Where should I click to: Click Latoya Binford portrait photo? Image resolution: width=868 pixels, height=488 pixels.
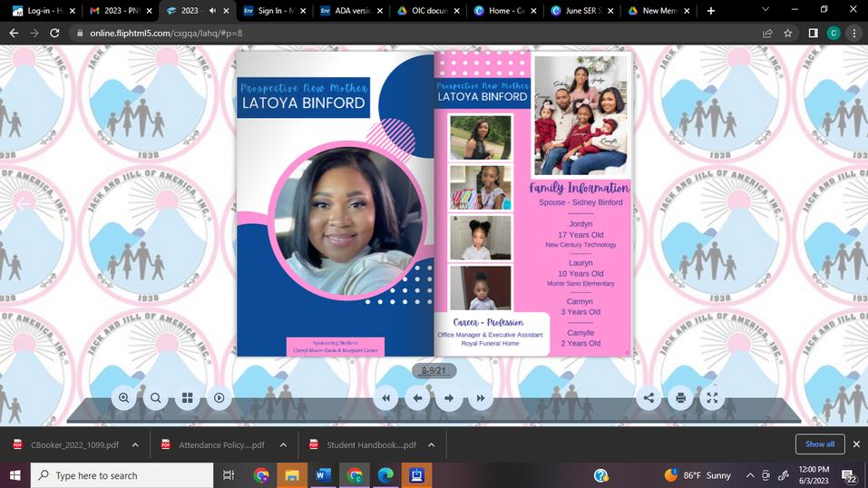click(x=347, y=220)
